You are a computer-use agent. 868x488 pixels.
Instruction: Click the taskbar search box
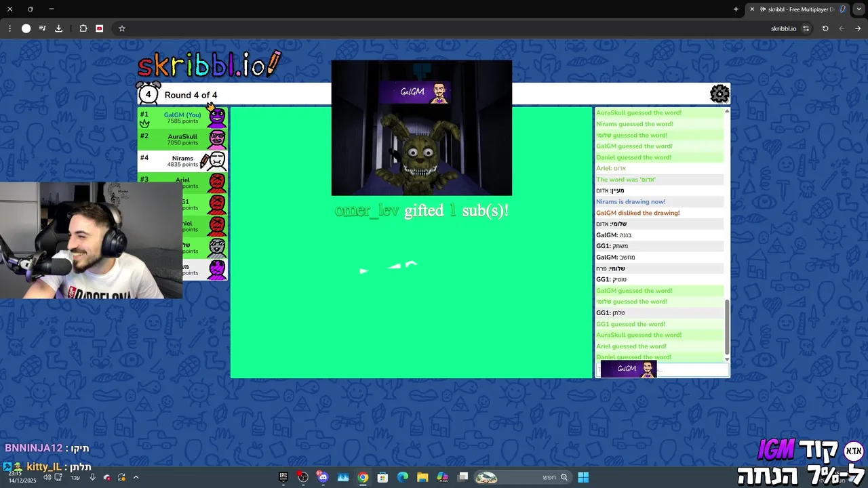(x=522, y=477)
